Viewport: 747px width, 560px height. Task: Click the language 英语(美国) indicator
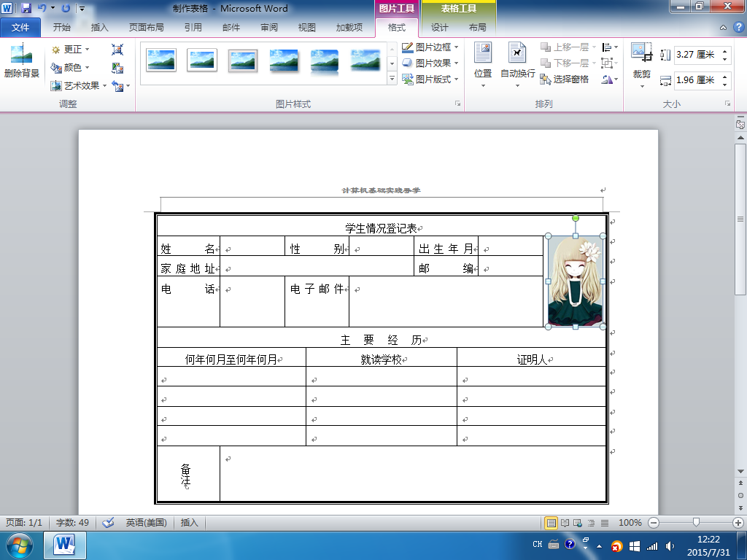click(x=146, y=522)
